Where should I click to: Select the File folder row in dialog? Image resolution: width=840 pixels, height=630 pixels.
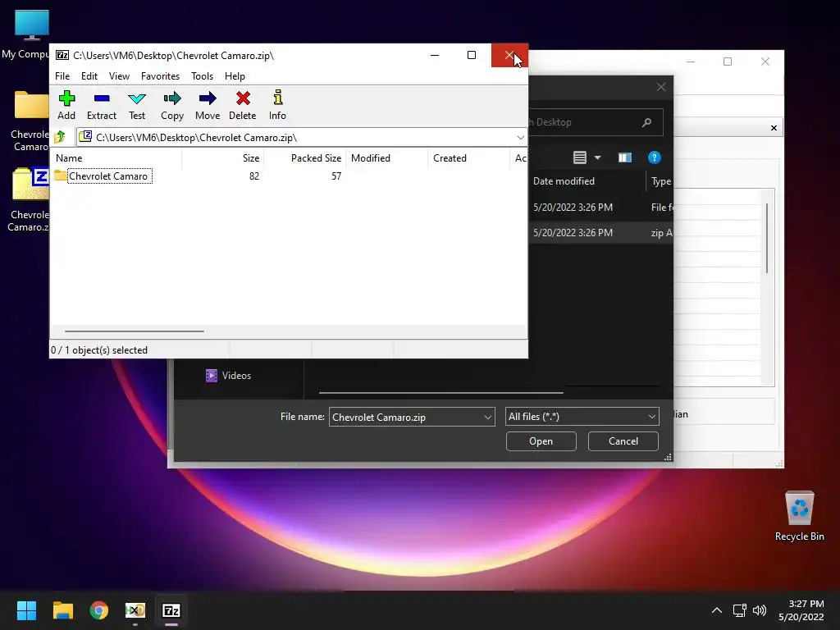coord(600,208)
